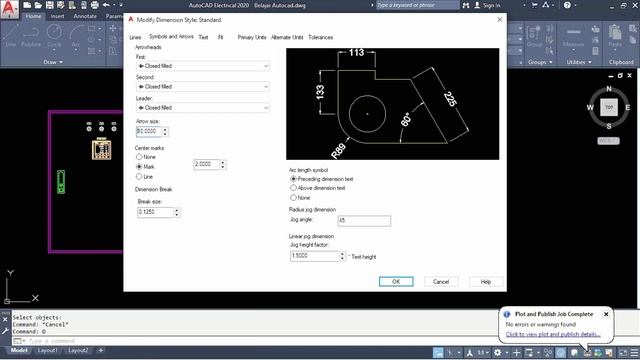Switch to the Tolerances tab
The width and height of the screenshot is (640, 360).
(320, 37)
